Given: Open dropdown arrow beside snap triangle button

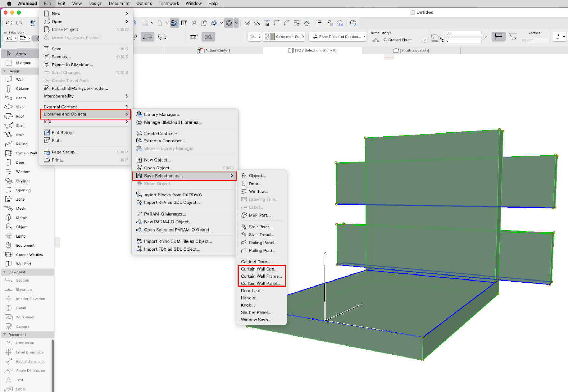Looking at the screenshot, I should [236, 23].
